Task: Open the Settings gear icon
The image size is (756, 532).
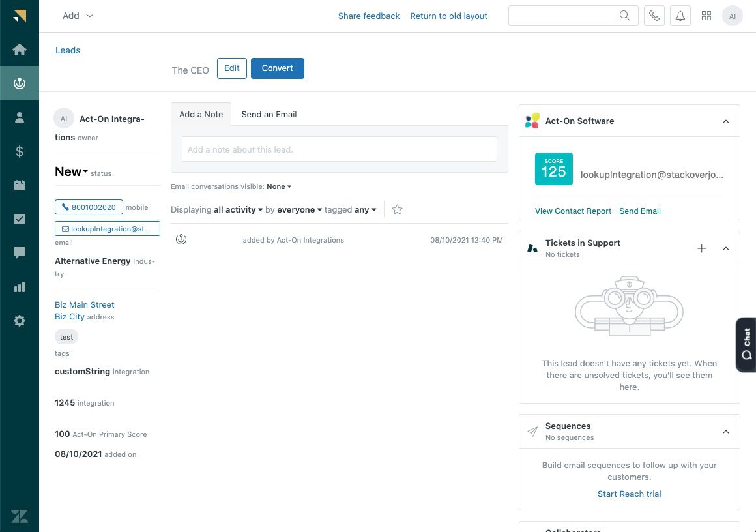Action: tap(20, 321)
